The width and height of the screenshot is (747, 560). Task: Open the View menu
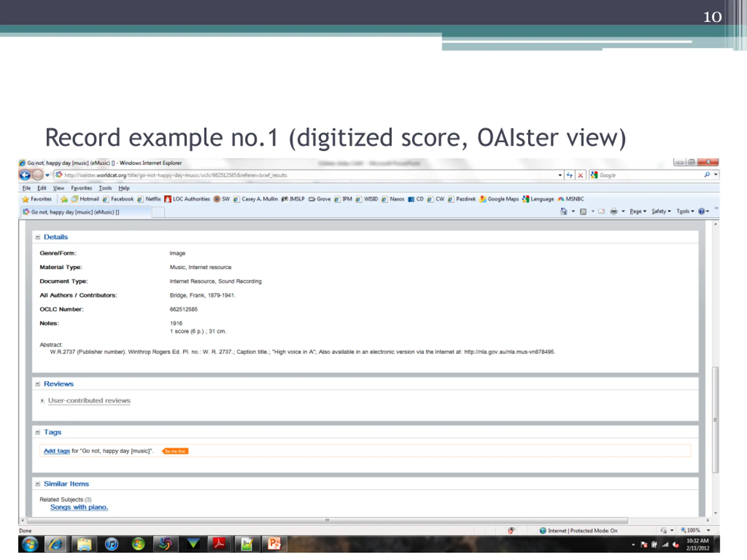pyautogui.click(x=58, y=188)
